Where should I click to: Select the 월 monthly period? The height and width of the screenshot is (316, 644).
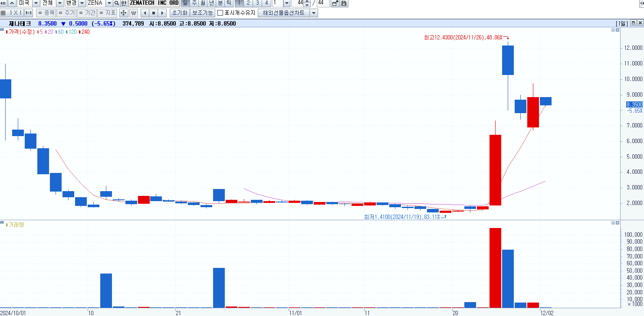203,3
